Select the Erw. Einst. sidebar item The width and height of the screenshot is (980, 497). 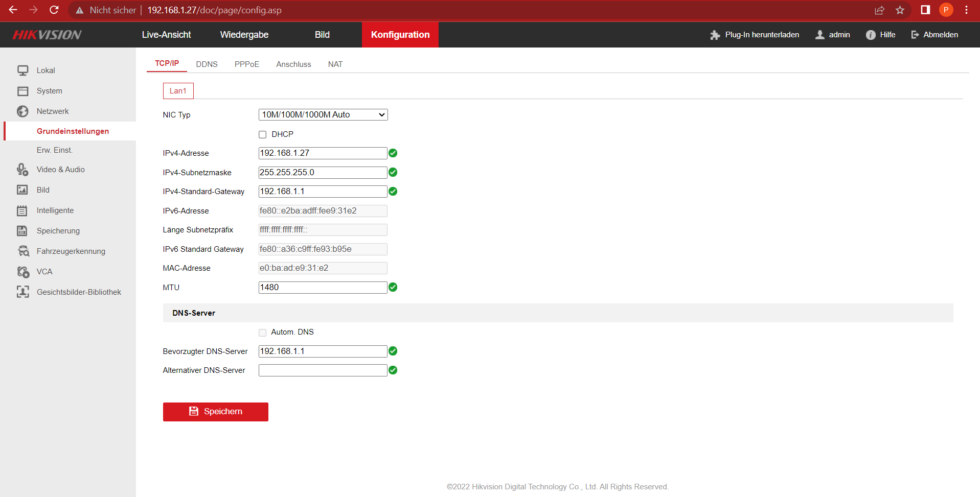coord(55,150)
